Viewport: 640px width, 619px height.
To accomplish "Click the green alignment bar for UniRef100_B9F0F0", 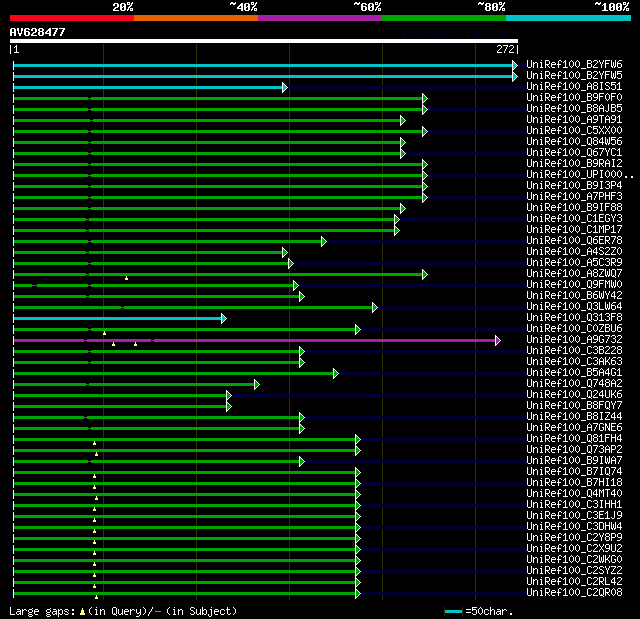I will [x=218, y=98].
